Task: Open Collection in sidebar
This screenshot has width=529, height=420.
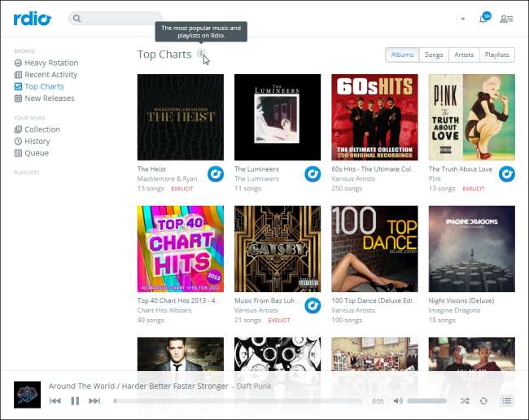Action: tap(37, 129)
